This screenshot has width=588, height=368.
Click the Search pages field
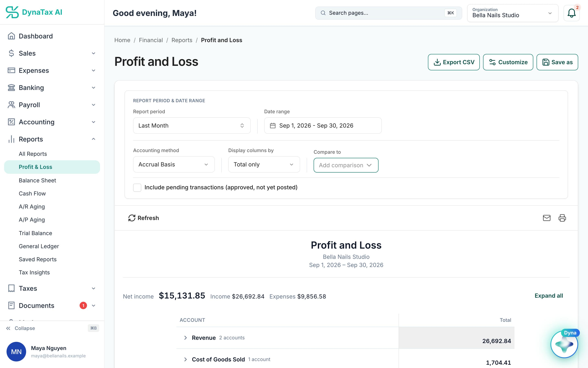coord(388,13)
